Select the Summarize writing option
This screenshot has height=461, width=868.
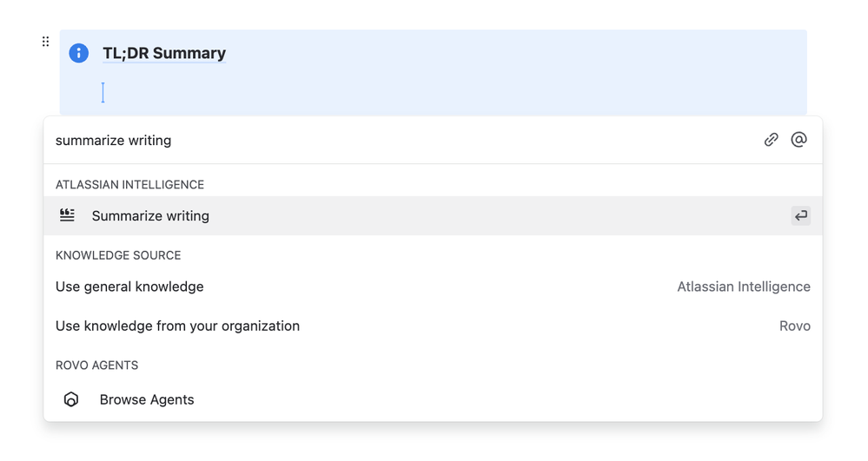150,216
